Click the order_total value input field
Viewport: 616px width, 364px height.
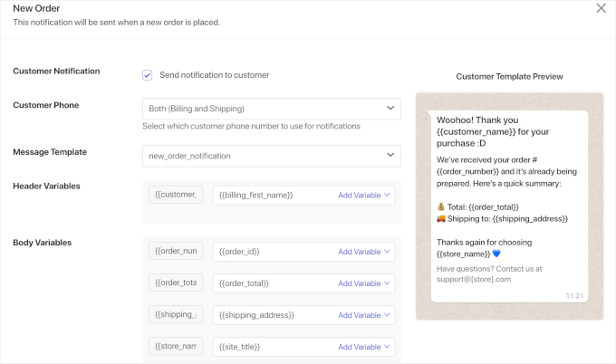tap(272, 283)
